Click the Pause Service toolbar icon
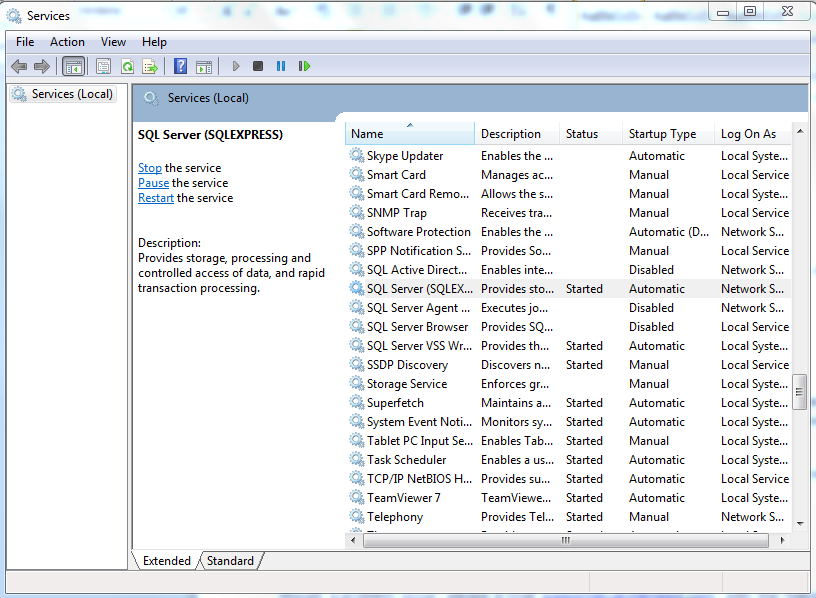Viewport: 816px width, 598px height. [x=281, y=66]
